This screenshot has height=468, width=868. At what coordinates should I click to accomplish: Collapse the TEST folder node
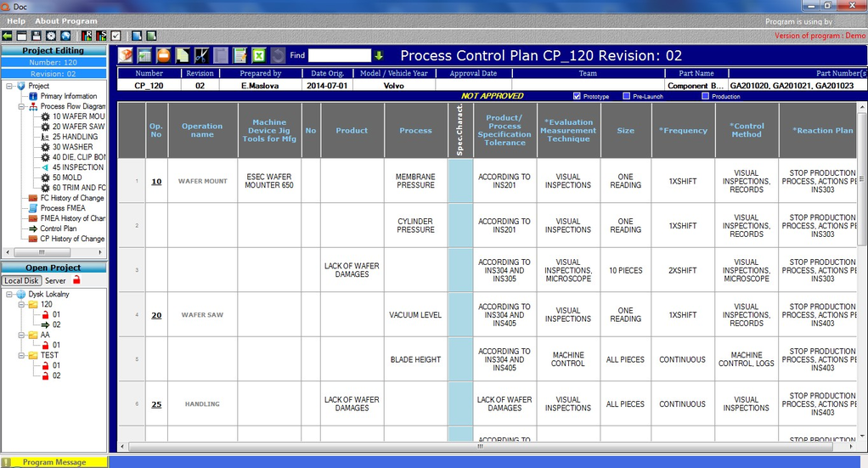[21, 355]
